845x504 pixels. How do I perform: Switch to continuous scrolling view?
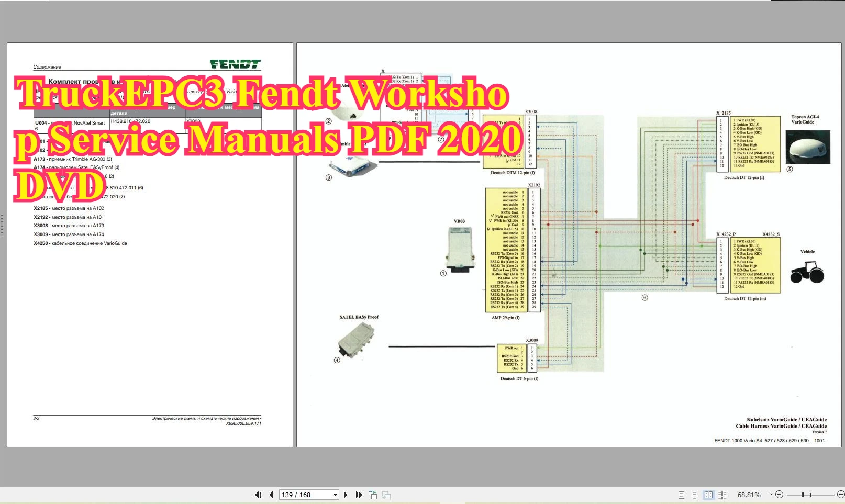(x=694, y=495)
